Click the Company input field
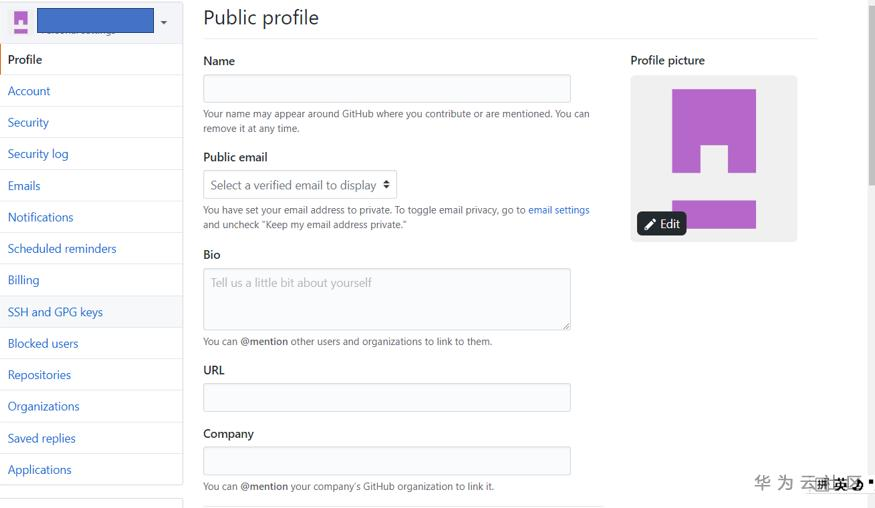 (386, 461)
